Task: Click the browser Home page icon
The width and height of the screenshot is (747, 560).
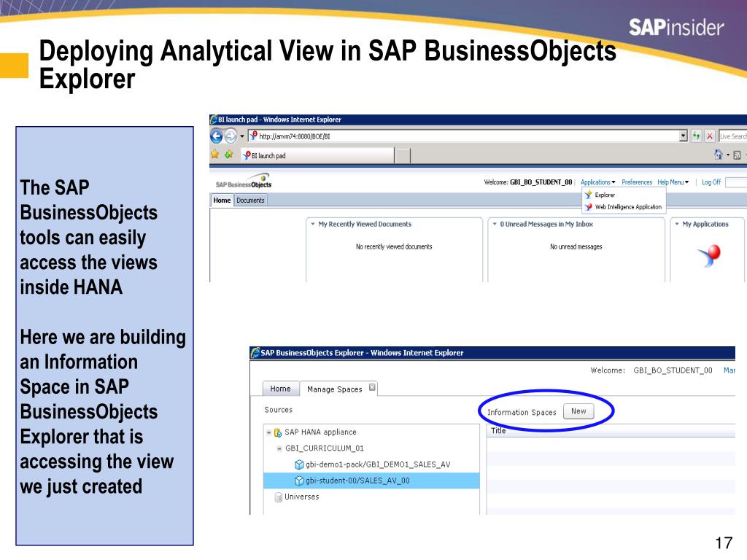Action: point(719,155)
